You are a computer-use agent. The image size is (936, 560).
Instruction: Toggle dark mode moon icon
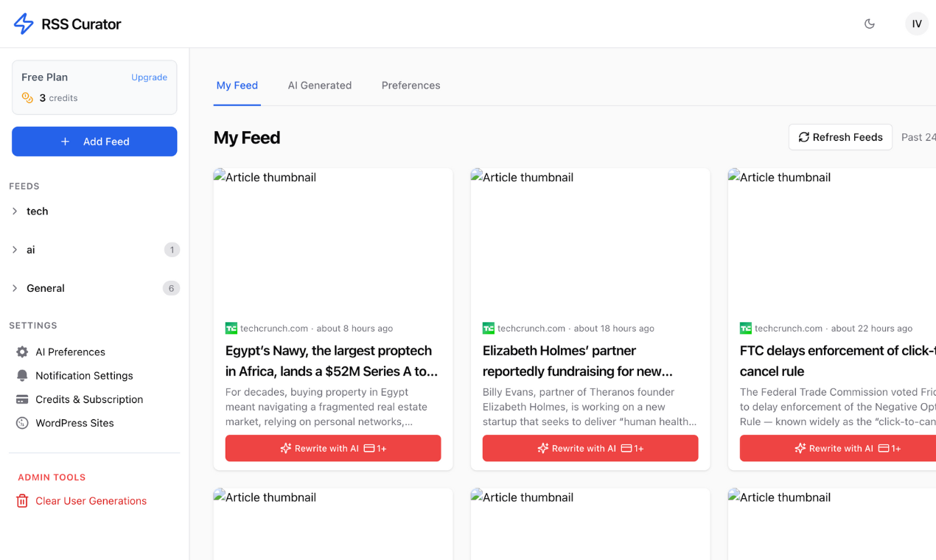point(870,24)
